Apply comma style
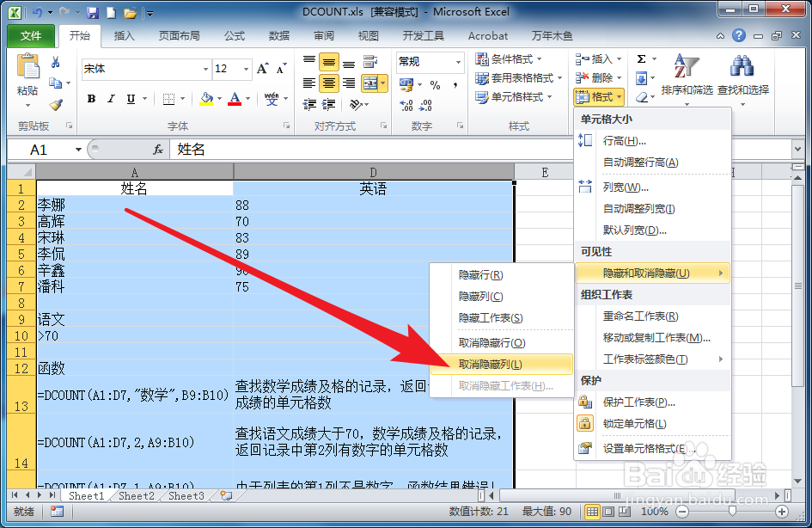The height and width of the screenshot is (528, 812). (x=455, y=84)
